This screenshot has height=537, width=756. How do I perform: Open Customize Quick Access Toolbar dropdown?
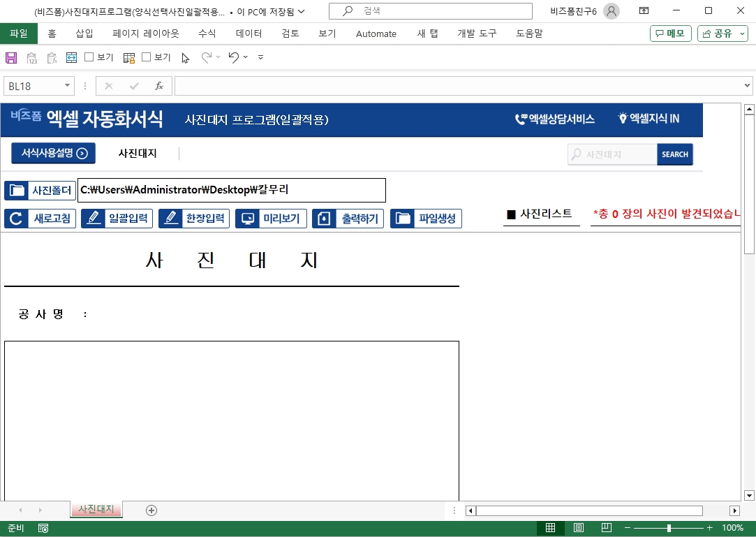(260, 57)
